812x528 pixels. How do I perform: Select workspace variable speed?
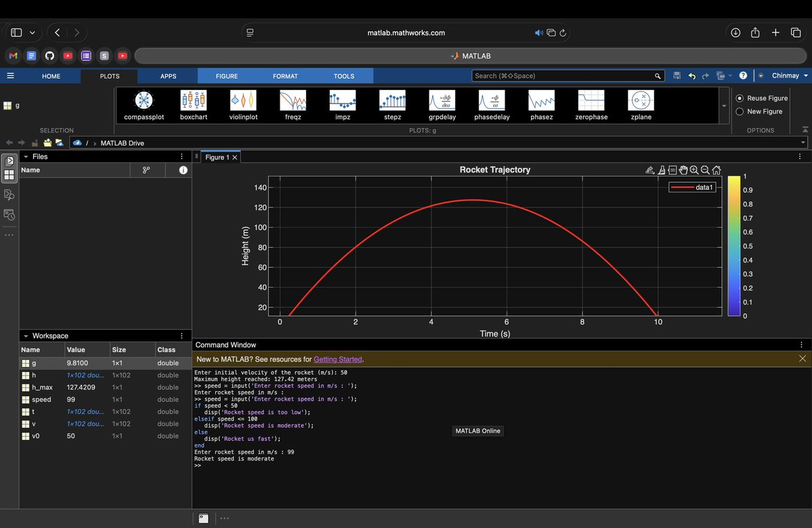coord(106,399)
